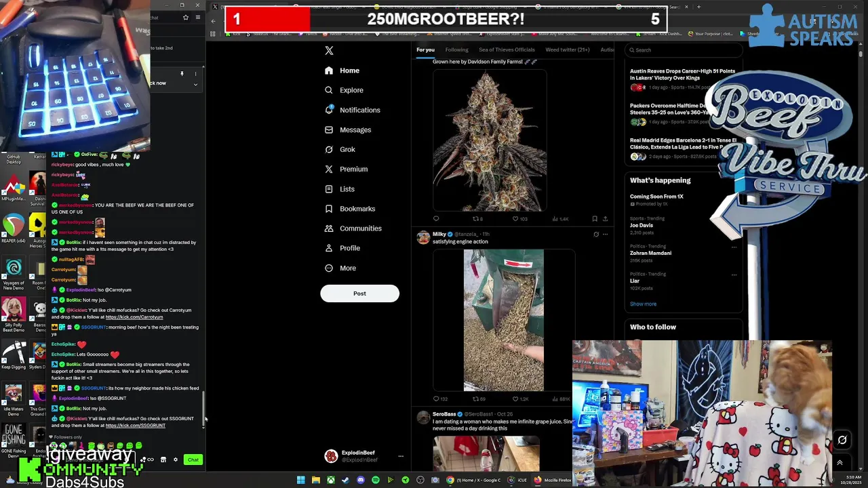This screenshot has width=868, height=488.
Task: Open more menu on Milky's post
Action: click(606, 235)
